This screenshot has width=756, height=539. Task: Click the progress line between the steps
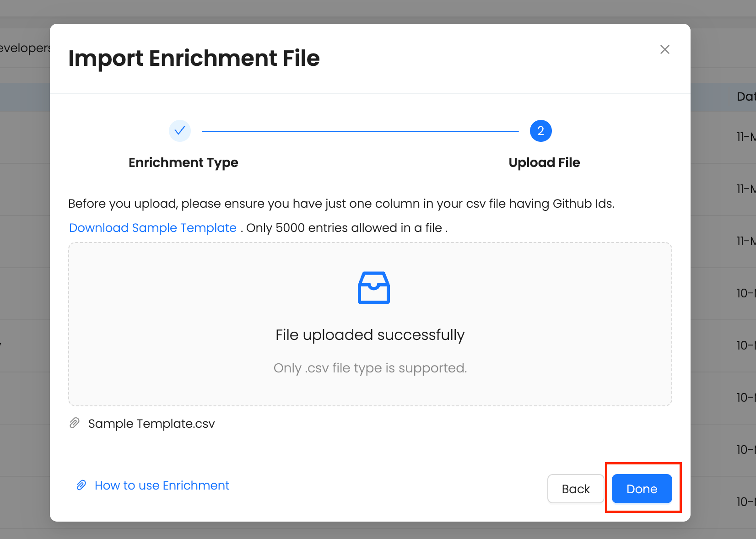click(360, 131)
